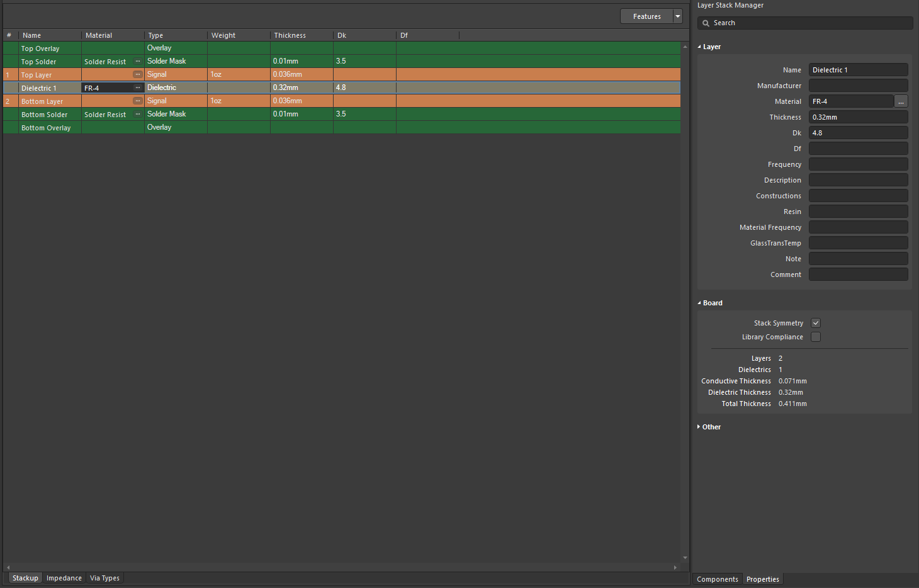Viewport: 919px width, 588px height.
Task: Open Material browse ellipsis in Properties panel
Action: (901, 101)
